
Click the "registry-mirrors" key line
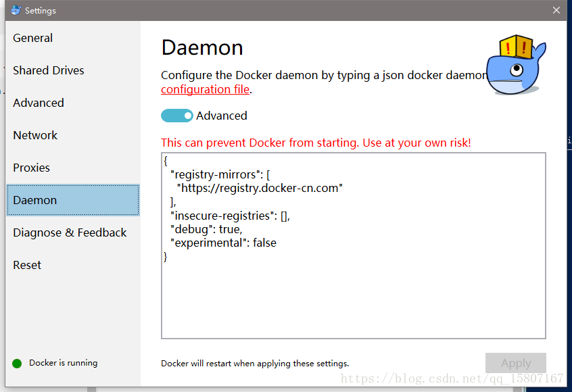click(x=220, y=174)
